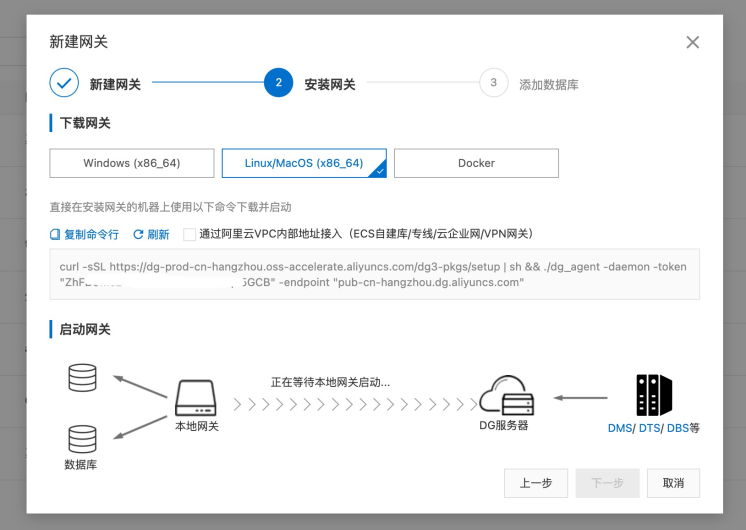746x530 pixels.
Task: Click the lower database icon above 数据库
Action: 82,439
